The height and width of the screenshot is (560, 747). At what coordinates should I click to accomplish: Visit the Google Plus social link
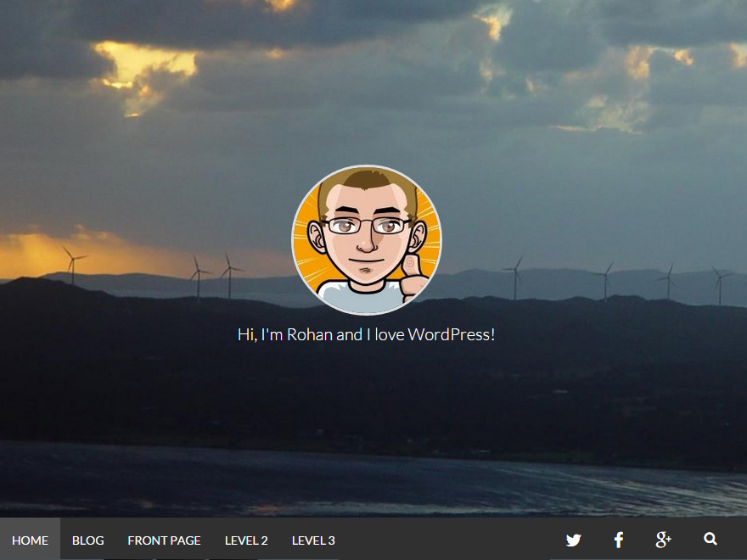(x=664, y=540)
